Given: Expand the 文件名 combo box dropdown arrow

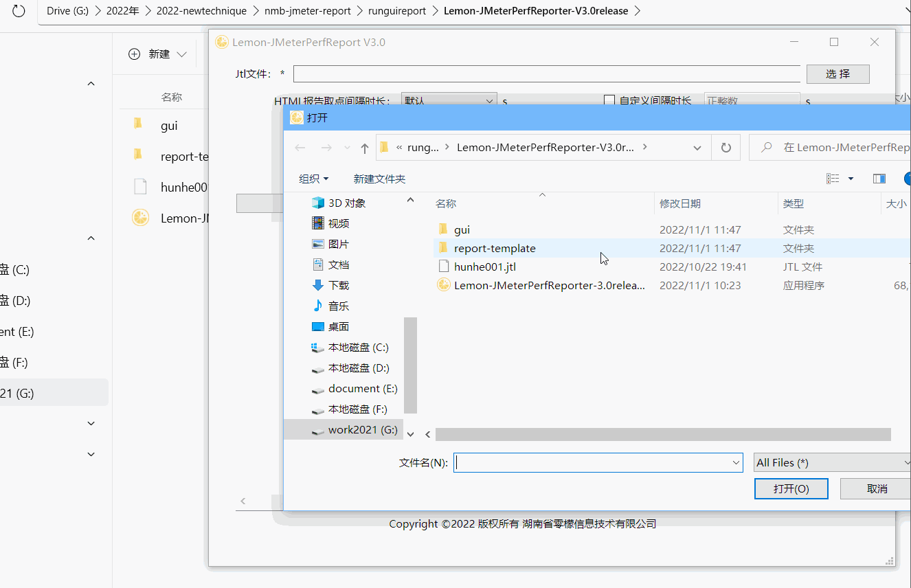Looking at the screenshot, I should [736, 463].
